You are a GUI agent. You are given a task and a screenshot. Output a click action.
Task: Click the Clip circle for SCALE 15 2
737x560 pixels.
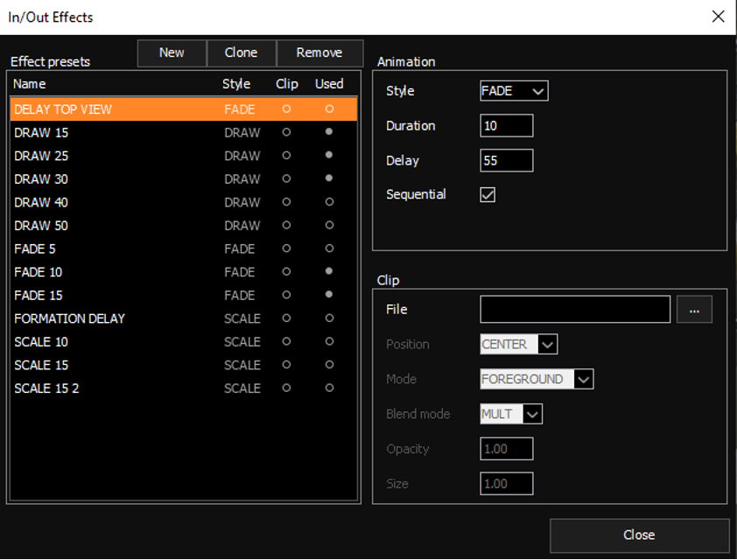click(x=286, y=388)
